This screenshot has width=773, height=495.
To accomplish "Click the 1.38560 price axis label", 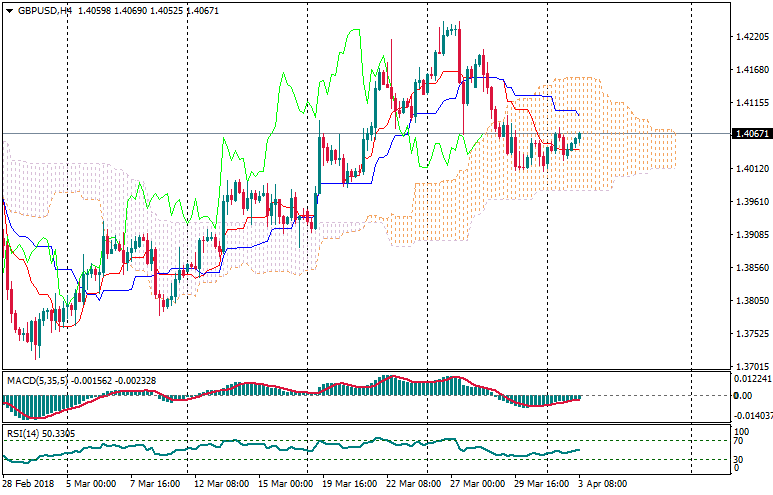I will point(750,268).
